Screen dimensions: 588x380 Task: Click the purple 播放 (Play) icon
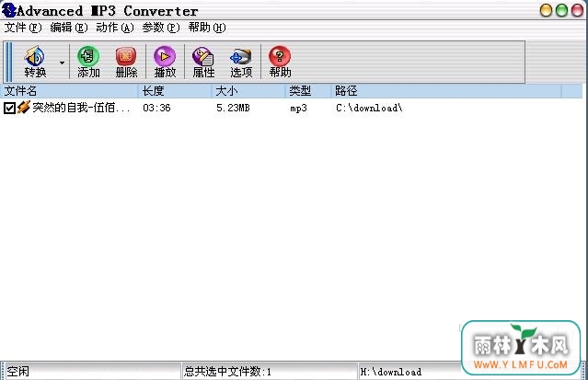pyautogui.click(x=165, y=62)
